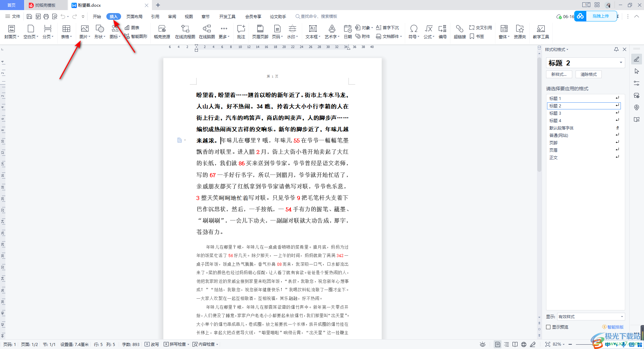Click the picture (图片) insert icon
The width and height of the screenshot is (644, 349).
(85, 29)
